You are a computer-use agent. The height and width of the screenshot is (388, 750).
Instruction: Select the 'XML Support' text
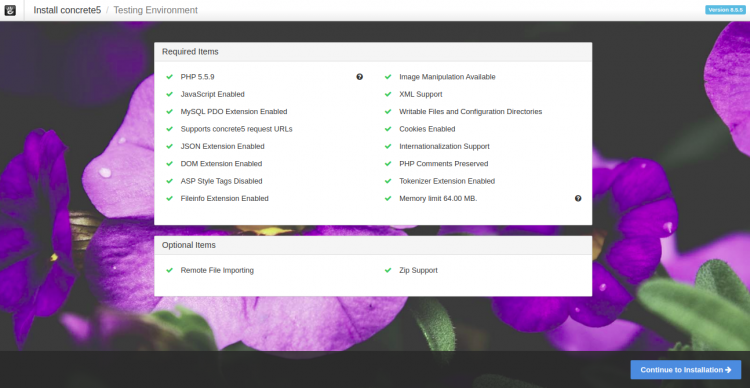coord(421,94)
